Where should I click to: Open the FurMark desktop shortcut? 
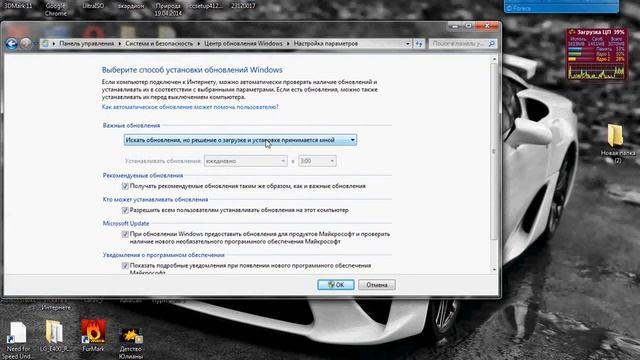tap(93, 335)
